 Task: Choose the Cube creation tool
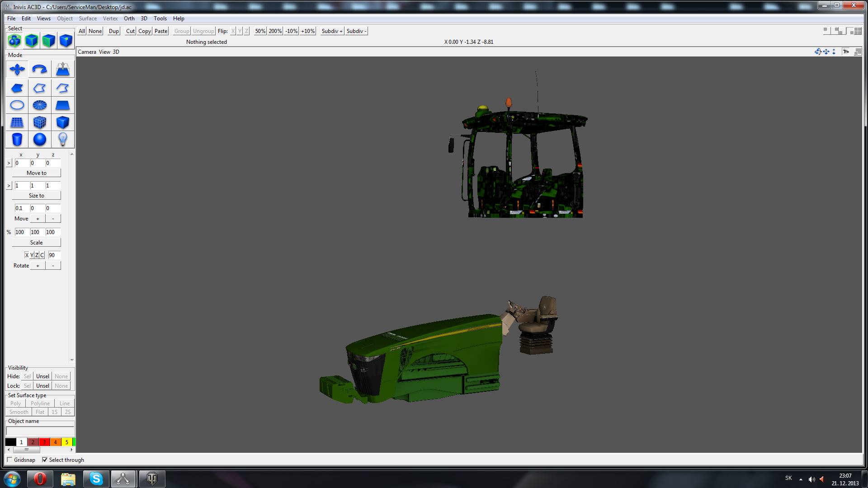pyautogui.click(x=62, y=122)
